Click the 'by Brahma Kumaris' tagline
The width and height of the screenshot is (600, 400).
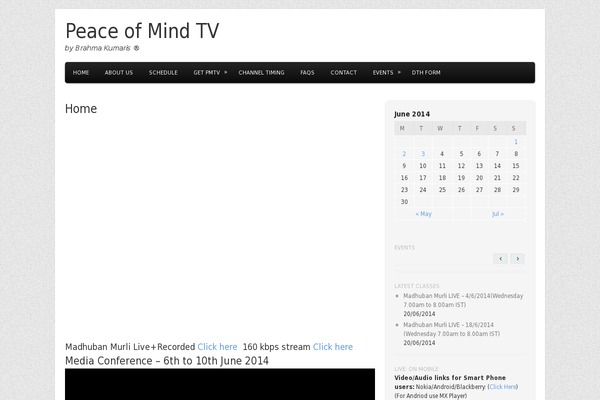tap(102, 48)
